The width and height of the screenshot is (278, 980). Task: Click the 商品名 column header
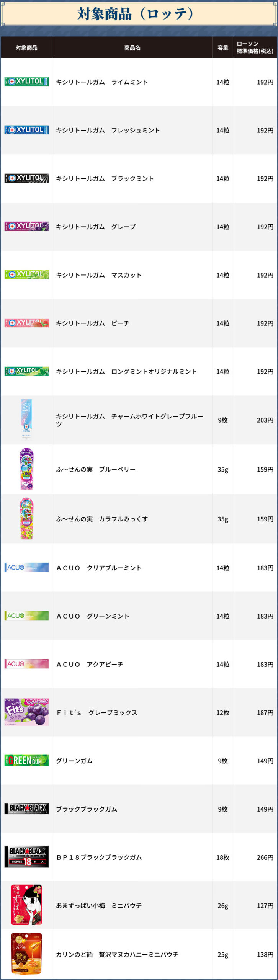(132, 47)
